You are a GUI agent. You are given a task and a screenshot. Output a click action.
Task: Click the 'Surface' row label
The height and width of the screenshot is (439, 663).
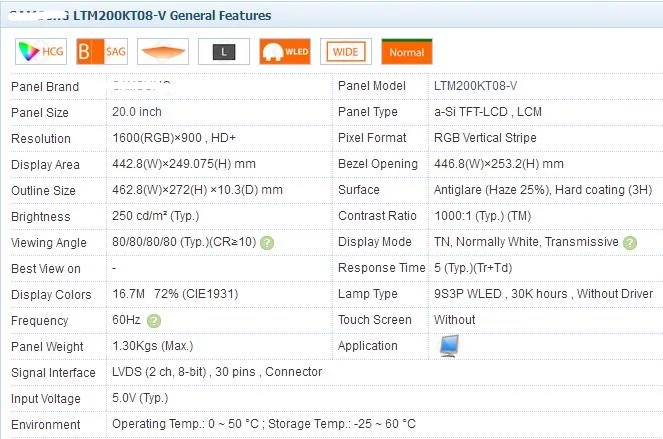tap(359, 190)
